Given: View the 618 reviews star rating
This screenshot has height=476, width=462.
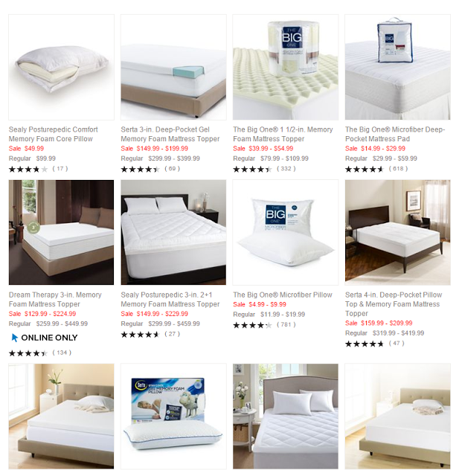Looking at the screenshot, I should pyautogui.click(x=365, y=169).
